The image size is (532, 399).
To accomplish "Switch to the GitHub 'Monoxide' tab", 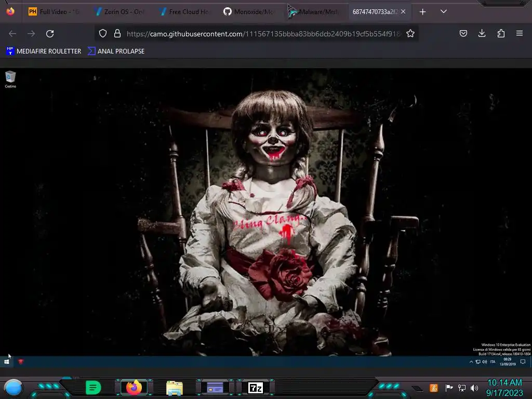I will click(249, 12).
